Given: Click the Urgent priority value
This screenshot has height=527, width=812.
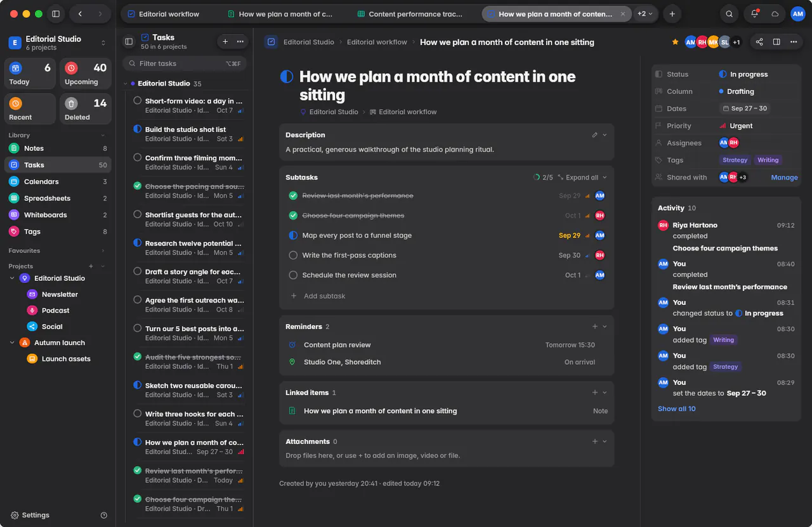Looking at the screenshot, I should pos(736,126).
